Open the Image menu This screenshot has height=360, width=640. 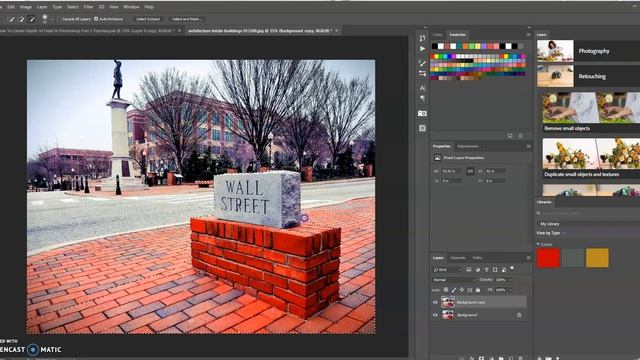pos(26,7)
